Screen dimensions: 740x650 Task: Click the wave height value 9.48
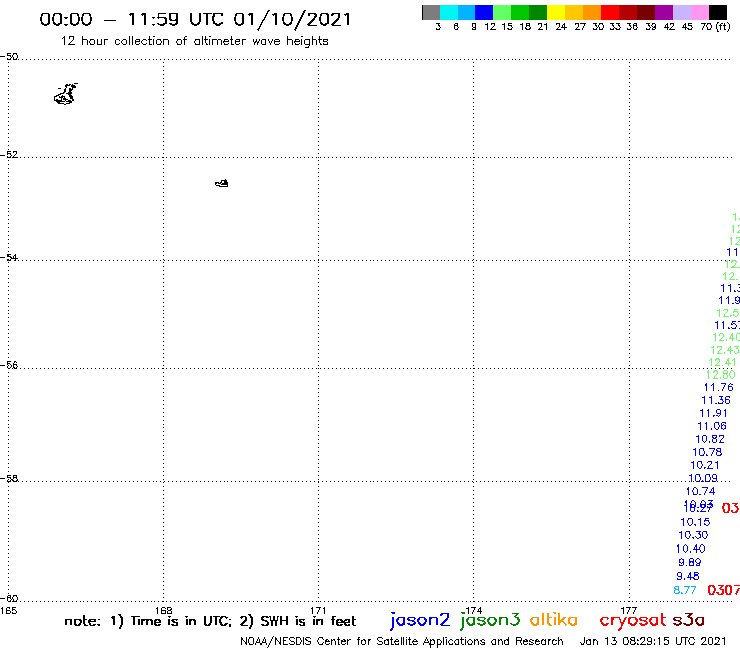point(688,576)
